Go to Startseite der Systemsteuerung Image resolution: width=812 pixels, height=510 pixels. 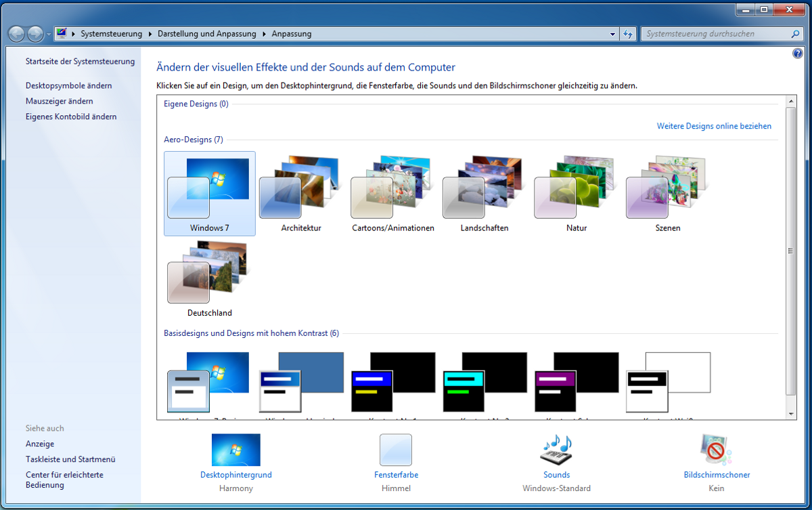click(x=80, y=62)
